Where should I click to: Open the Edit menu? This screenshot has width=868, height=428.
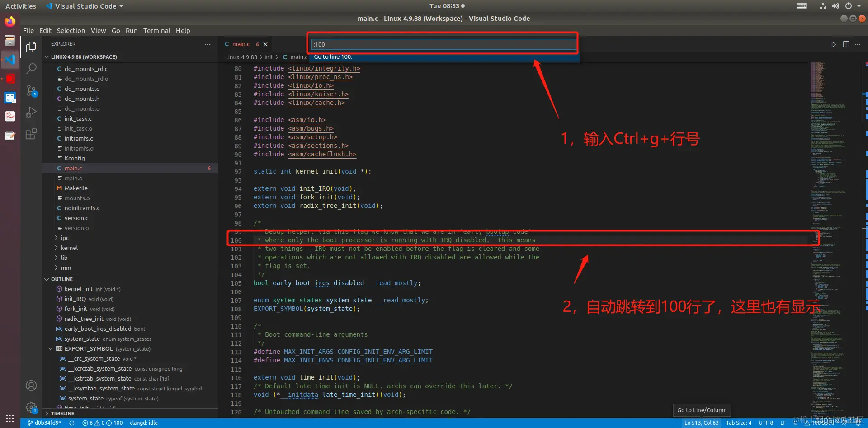click(45, 31)
